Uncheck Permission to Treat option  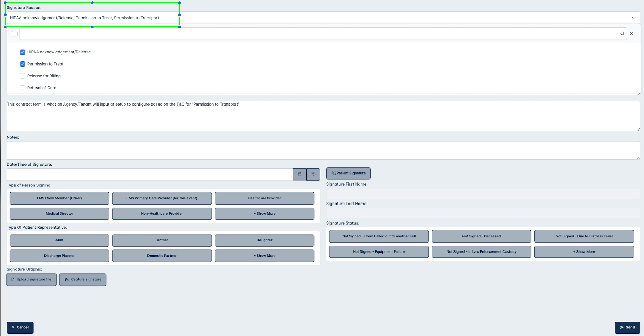[x=23, y=64]
